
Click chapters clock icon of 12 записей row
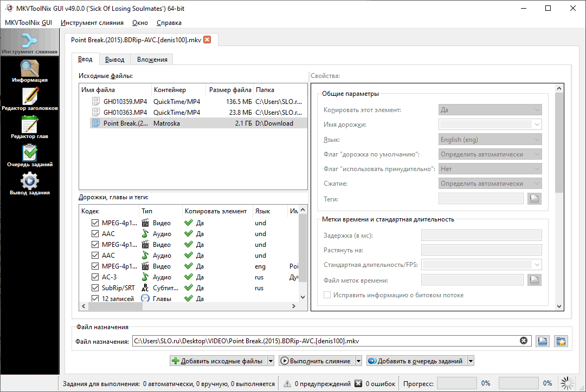145,298
